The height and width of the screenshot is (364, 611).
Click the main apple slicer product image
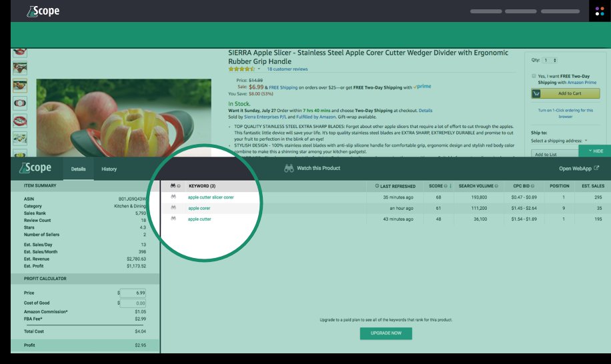click(x=124, y=117)
